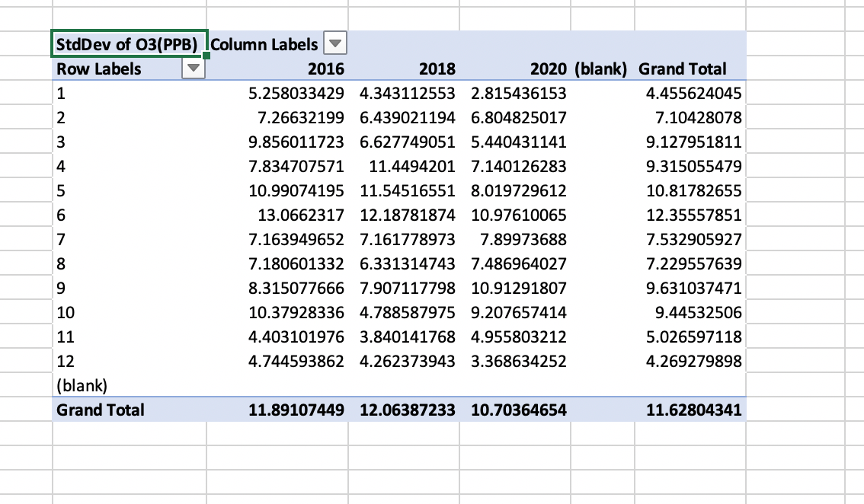The width and height of the screenshot is (864, 504).
Task: Click the 2020 column header
Action: (549, 69)
